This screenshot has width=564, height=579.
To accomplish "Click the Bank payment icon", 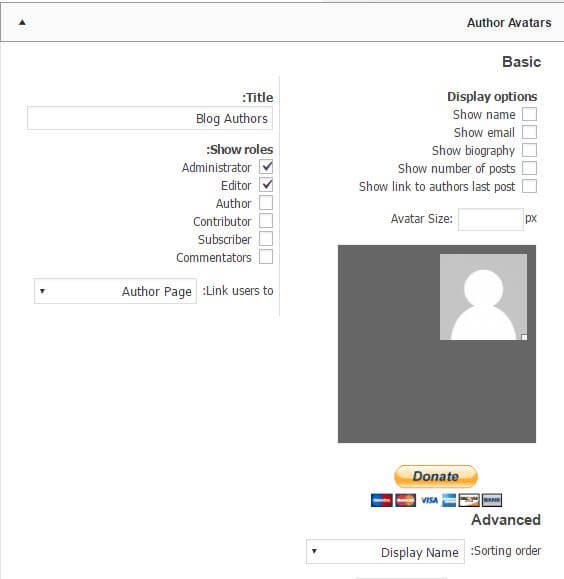I will 492,500.
